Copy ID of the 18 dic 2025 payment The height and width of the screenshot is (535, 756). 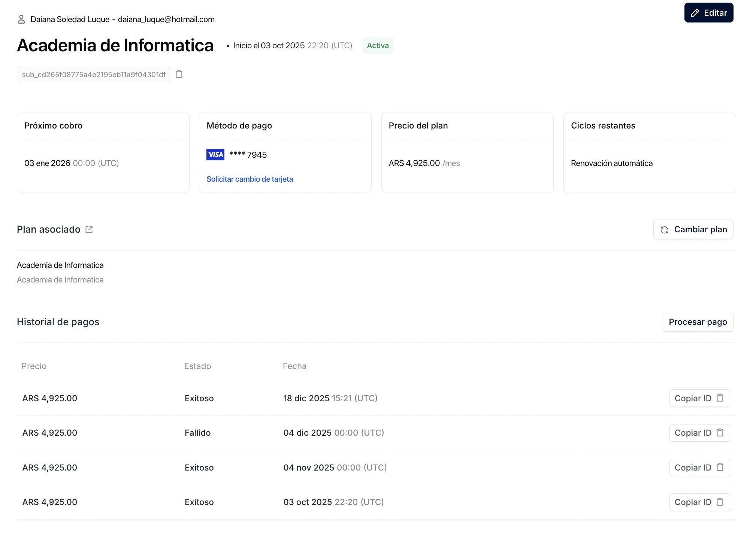(700, 398)
